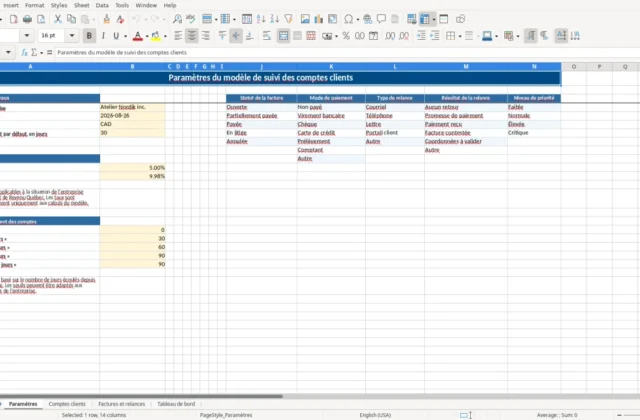Open the Freeze Rows and Columns dropdown arrow
Screen dimensions: 640x420
pos(433,19)
